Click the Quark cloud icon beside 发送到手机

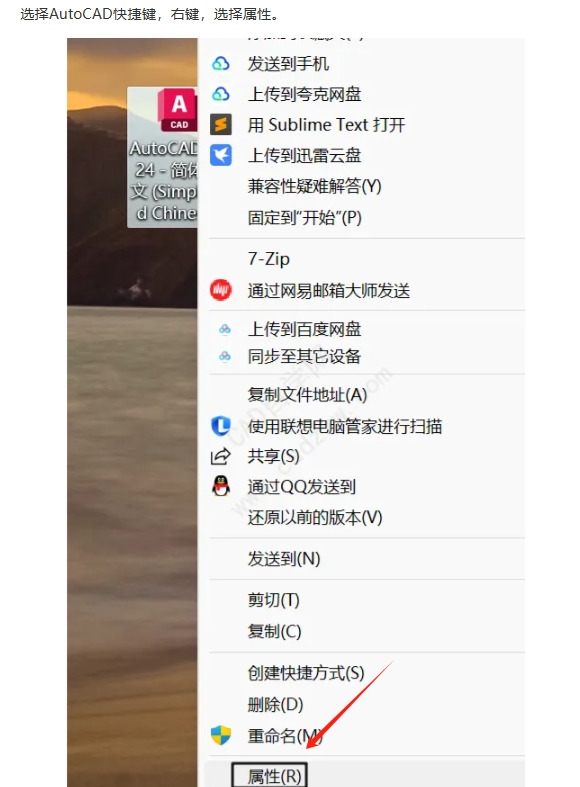[221, 64]
